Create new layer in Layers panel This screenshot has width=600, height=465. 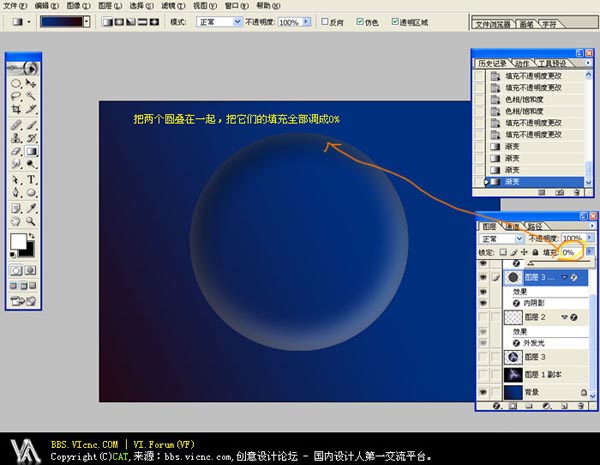pos(564,406)
